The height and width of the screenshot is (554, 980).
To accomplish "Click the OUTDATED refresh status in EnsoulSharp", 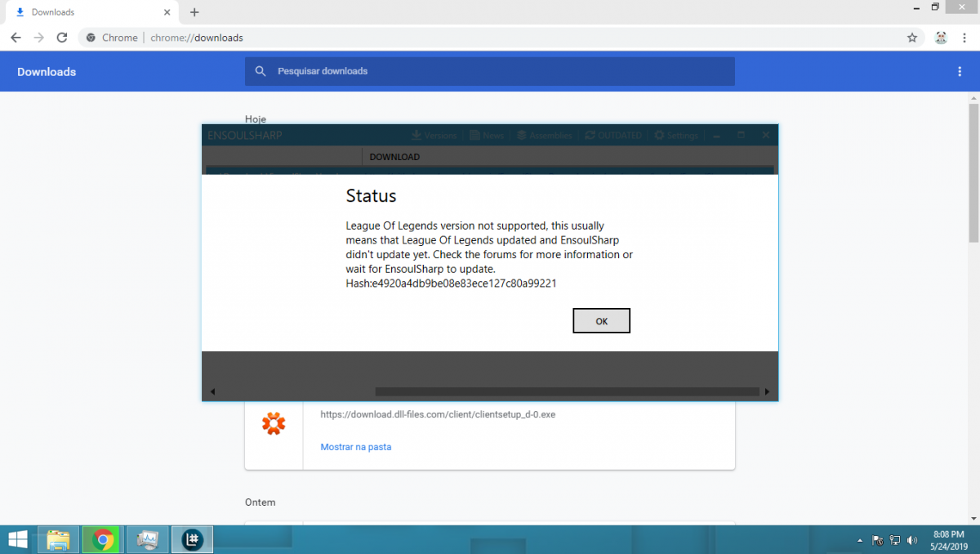I will point(613,136).
